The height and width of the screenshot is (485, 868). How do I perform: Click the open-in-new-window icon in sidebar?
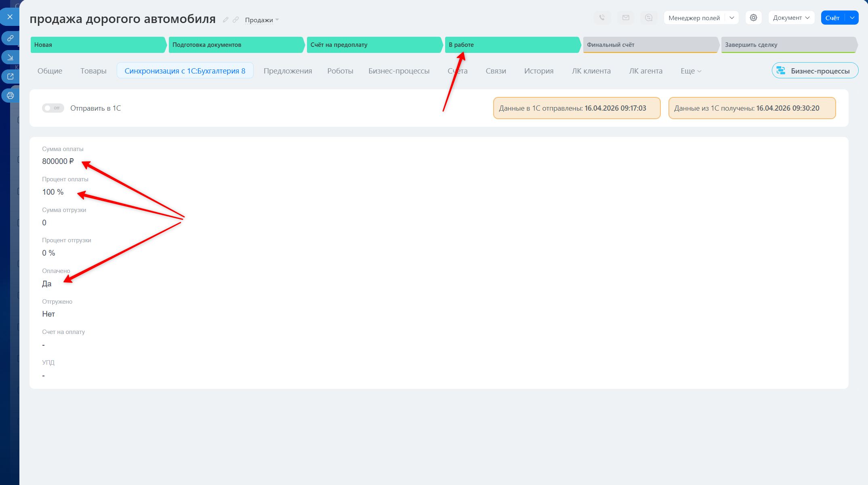[x=10, y=76]
